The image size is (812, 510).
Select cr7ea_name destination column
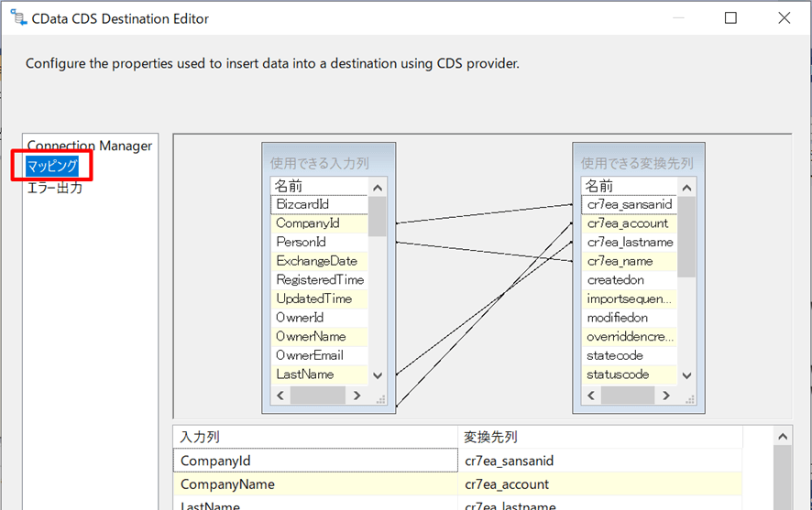[x=630, y=261]
